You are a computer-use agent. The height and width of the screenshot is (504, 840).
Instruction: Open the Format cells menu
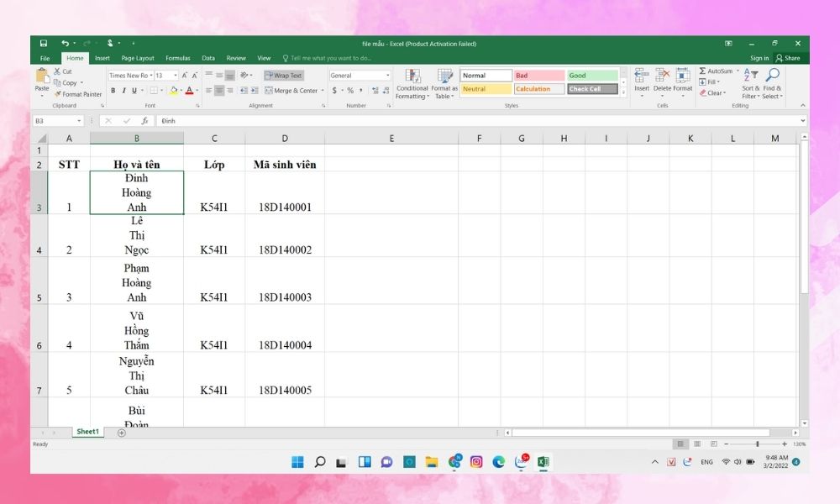pyautogui.click(x=682, y=81)
